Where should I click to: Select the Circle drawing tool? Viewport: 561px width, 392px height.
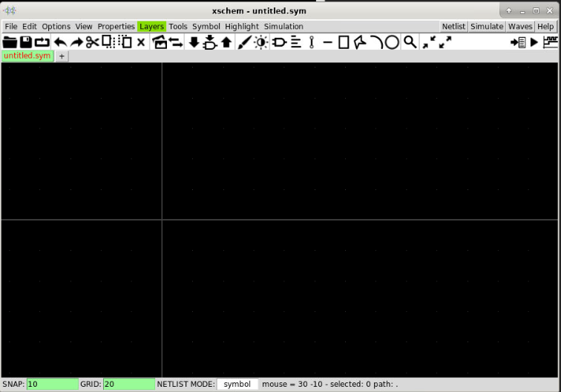coord(392,42)
